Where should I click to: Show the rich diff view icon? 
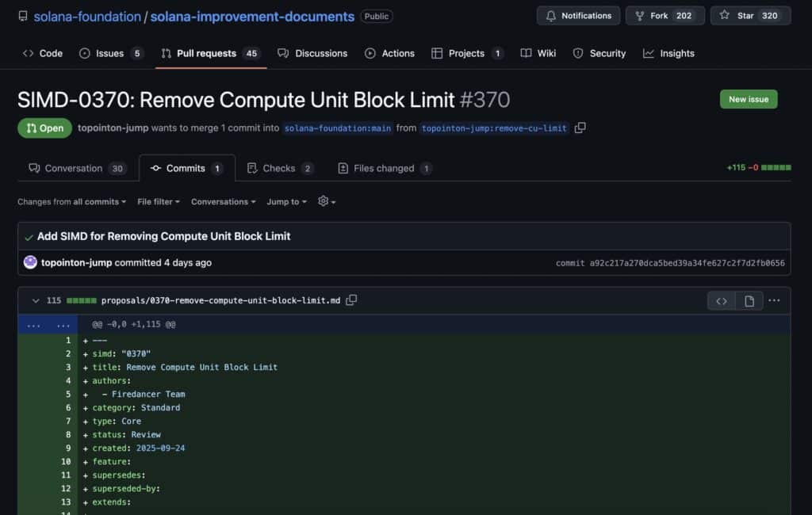click(x=749, y=301)
